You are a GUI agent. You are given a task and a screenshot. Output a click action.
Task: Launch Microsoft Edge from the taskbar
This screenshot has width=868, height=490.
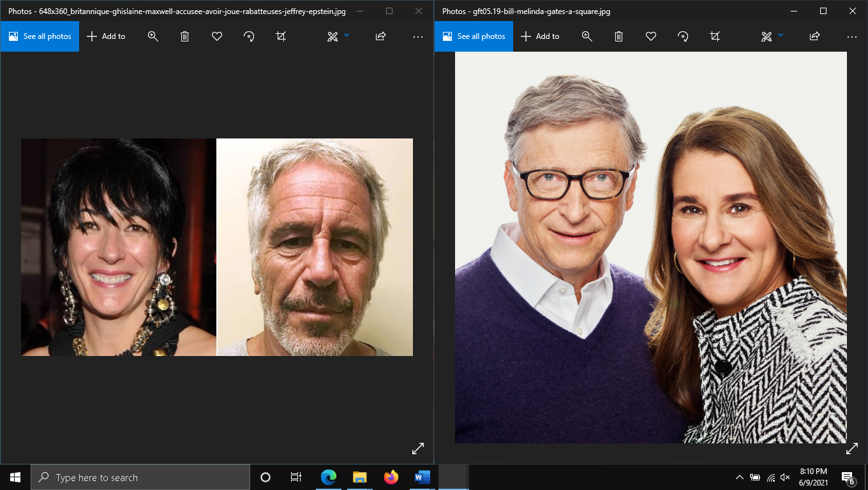[x=329, y=477]
